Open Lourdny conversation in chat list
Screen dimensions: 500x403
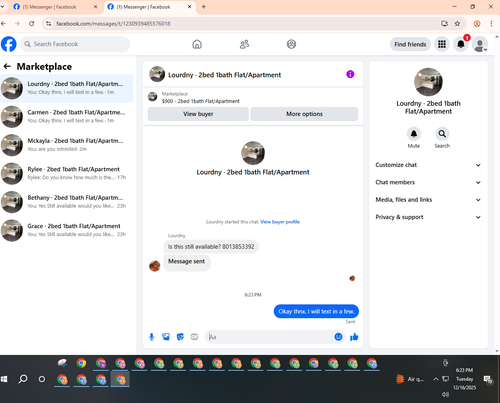coord(67,88)
